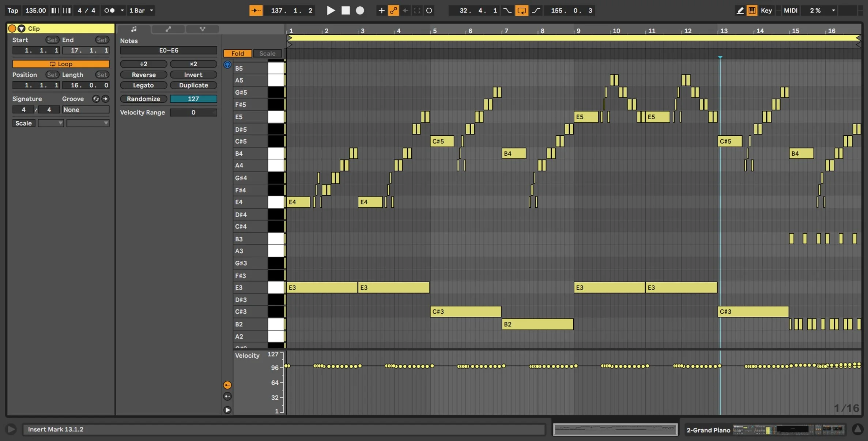Toggle the orange Follow playback arrow icon
Screen dimensions: 868x441
256,11
